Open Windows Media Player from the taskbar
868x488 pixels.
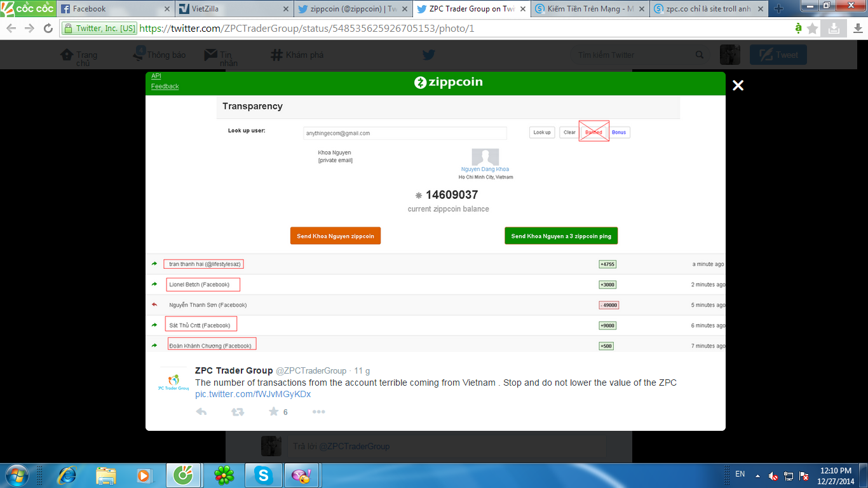(144, 475)
